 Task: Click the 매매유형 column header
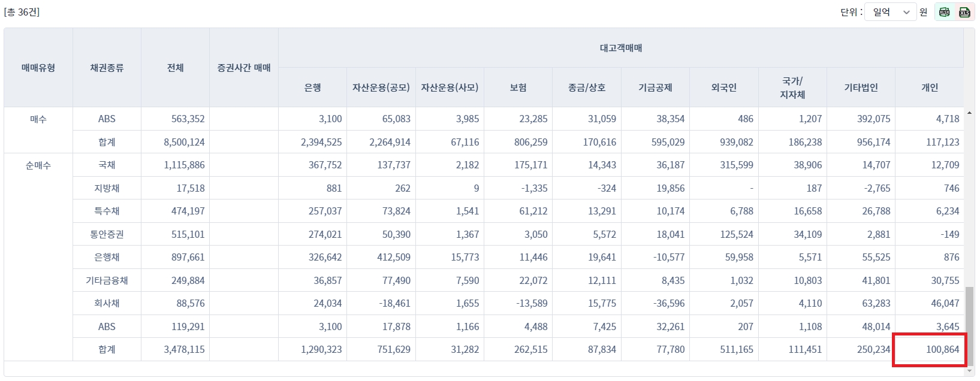[38, 68]
